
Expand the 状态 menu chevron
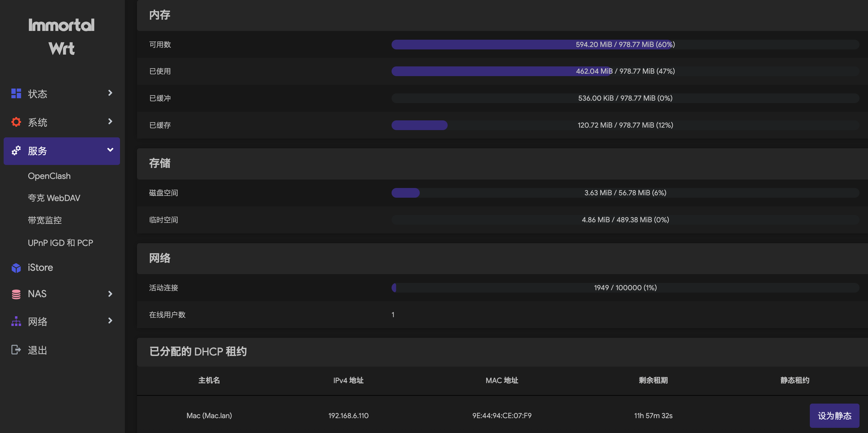pyautogui.click(x=110, y=93)
